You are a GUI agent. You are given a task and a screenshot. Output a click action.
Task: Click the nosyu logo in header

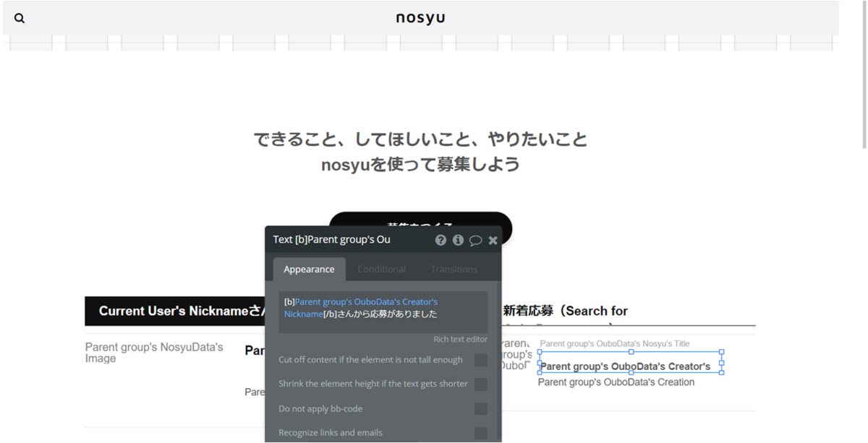(420, 18)
